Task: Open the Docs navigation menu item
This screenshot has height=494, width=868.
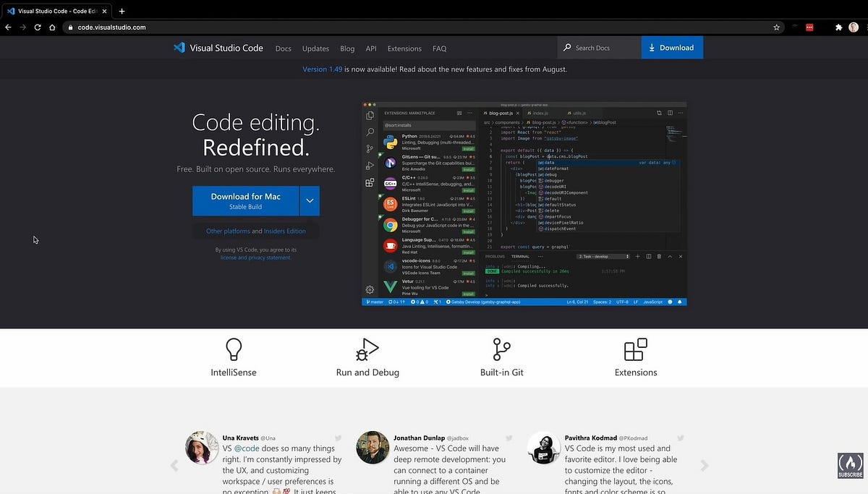Action: [283, 48]
